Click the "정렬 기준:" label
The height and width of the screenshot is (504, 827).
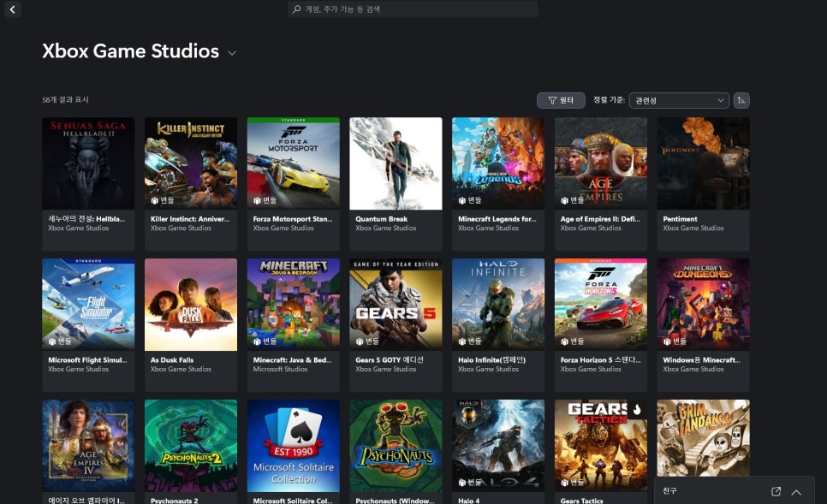609,99
